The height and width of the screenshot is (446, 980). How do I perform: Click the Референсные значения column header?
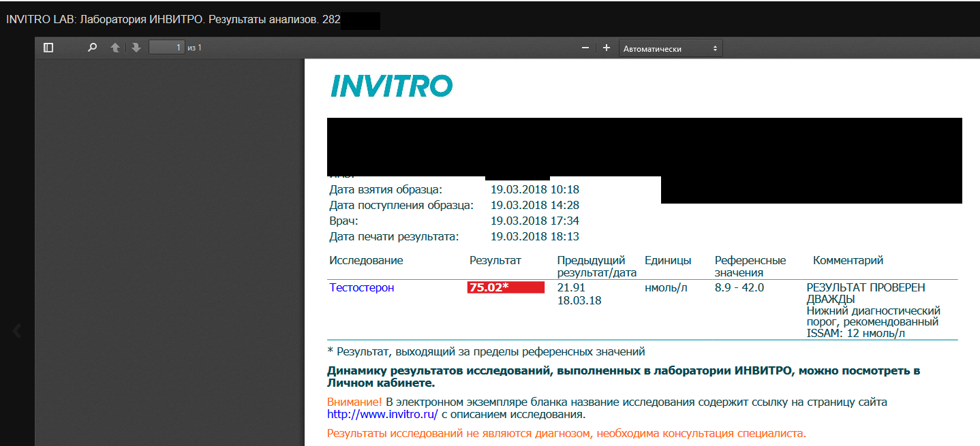(x=750, y=266)
